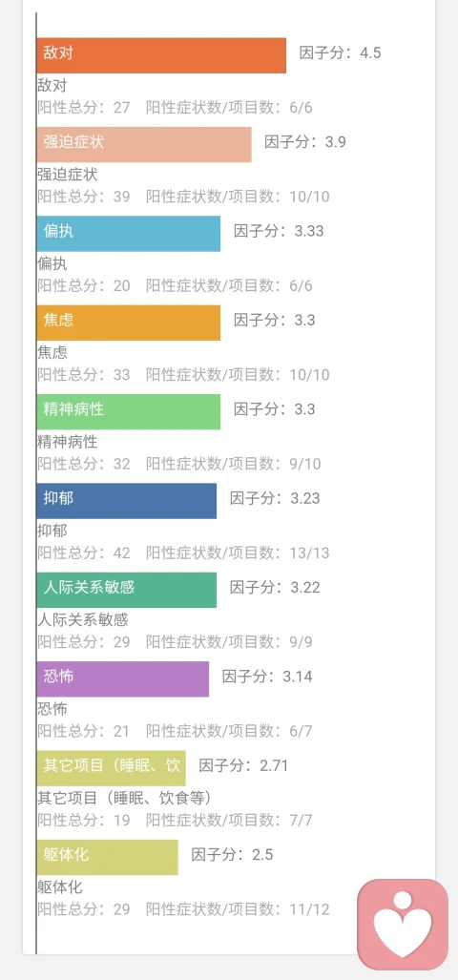458x980 pixels.
Task: Tap 阳性症状数/项目数：11/12 text
Action: (238, 909)
